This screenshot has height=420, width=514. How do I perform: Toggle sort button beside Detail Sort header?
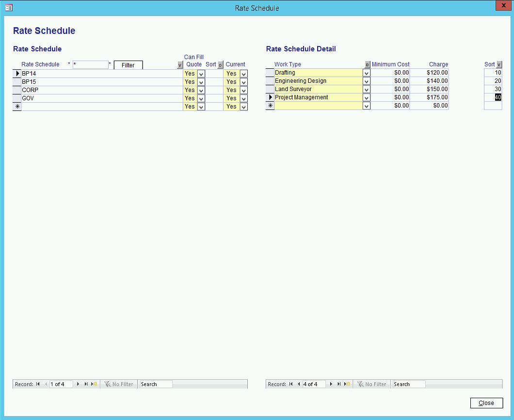pos(499,64)
